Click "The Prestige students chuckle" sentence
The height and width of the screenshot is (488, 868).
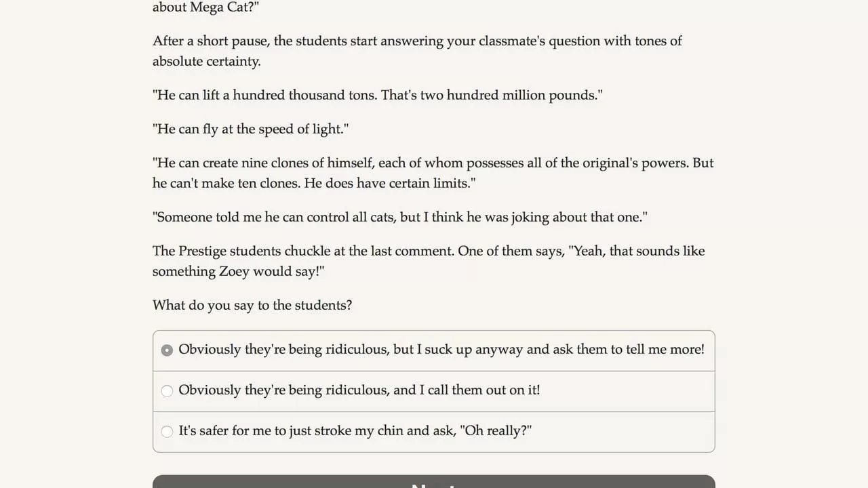click(303, 251)
